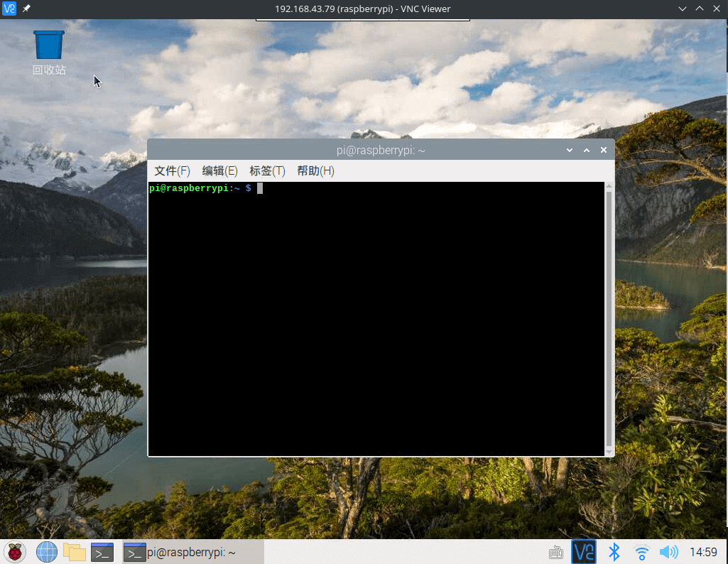This screenshot has width=728, height=564.
Task: Click the volume speaker tray icon
Action: (668, 552)
